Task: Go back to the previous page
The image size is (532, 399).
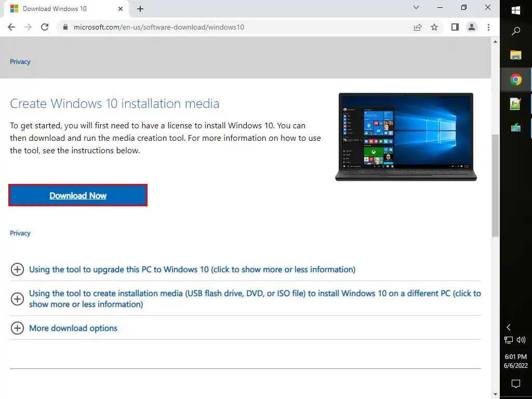Action: click(x=11, y=27)
